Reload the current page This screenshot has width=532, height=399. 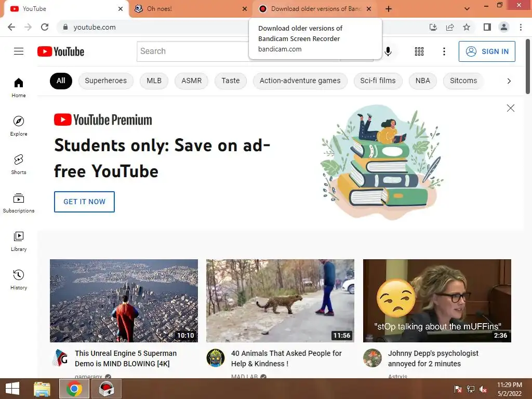45,27
